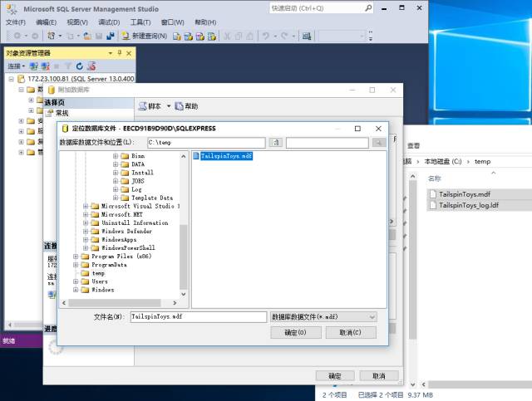
Task: Click the Connect Object Explorer plug icon
Action: (33, 66)
